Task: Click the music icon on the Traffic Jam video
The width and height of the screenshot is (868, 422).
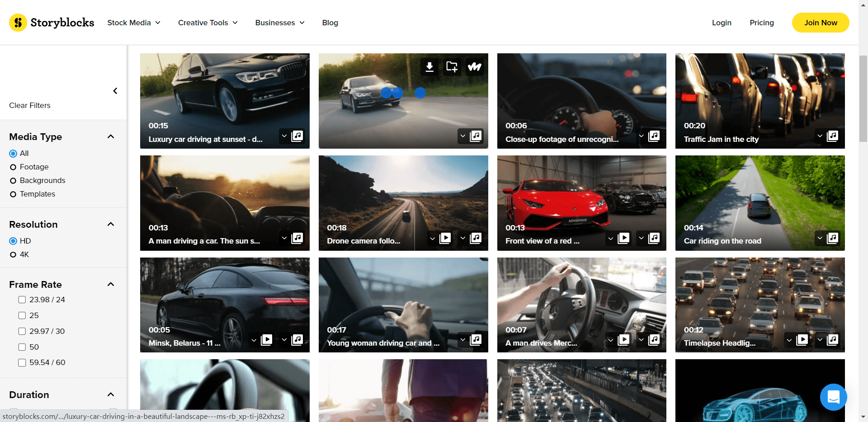Action: point(832,136)
